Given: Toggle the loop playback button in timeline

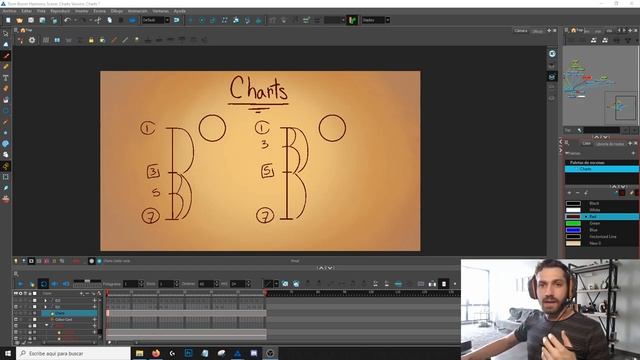Looking at the screenshot, I should pyautogui.click(x=43, y=284).
